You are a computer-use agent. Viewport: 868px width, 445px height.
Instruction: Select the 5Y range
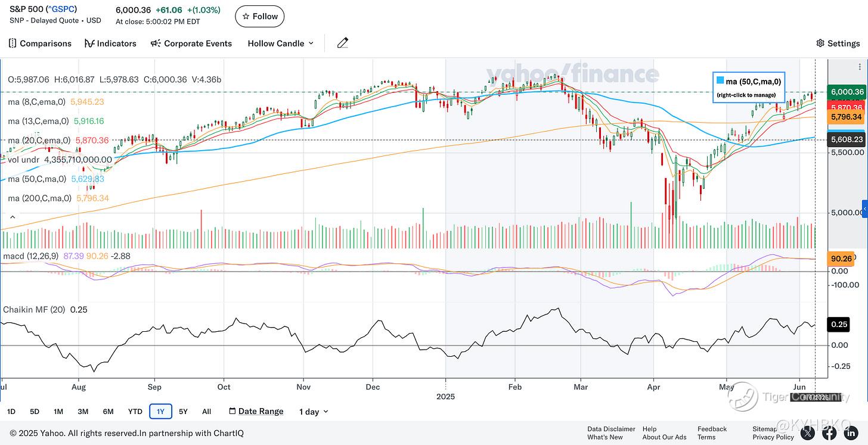click(184, 412)
